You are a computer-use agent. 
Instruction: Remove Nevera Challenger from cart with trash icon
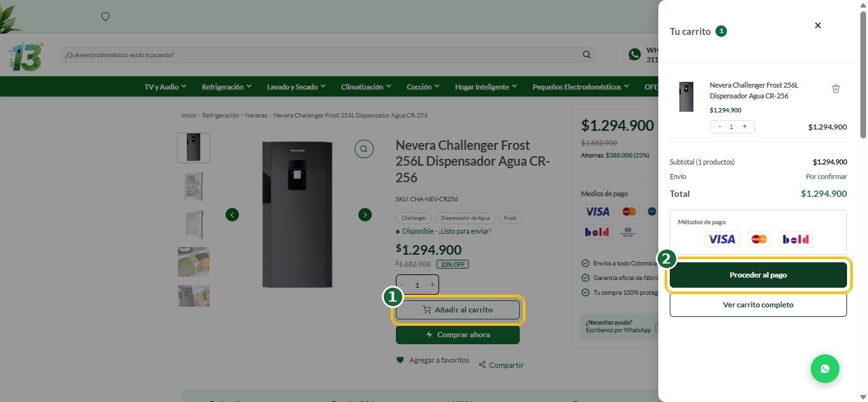pyautogui.click(x=836, y=89)
